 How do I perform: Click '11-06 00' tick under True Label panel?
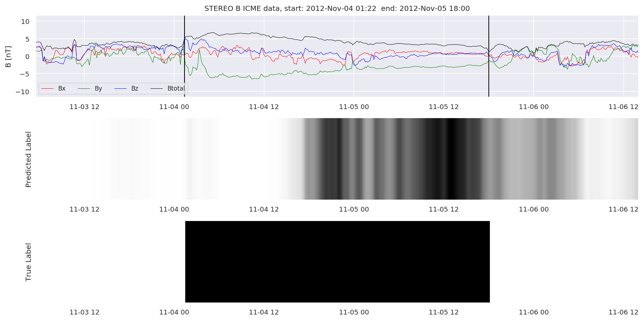pos(534,312)
